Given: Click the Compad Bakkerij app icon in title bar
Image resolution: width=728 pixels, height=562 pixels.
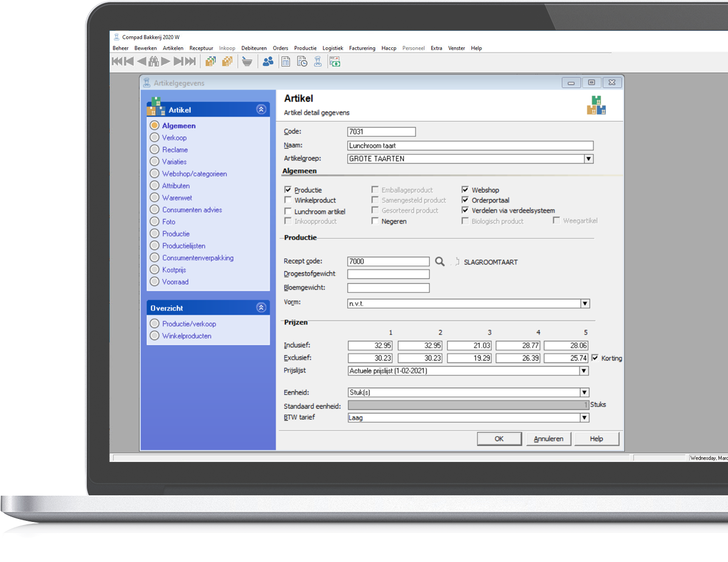Looking at the screenshot, I should [x=116, y=37].
